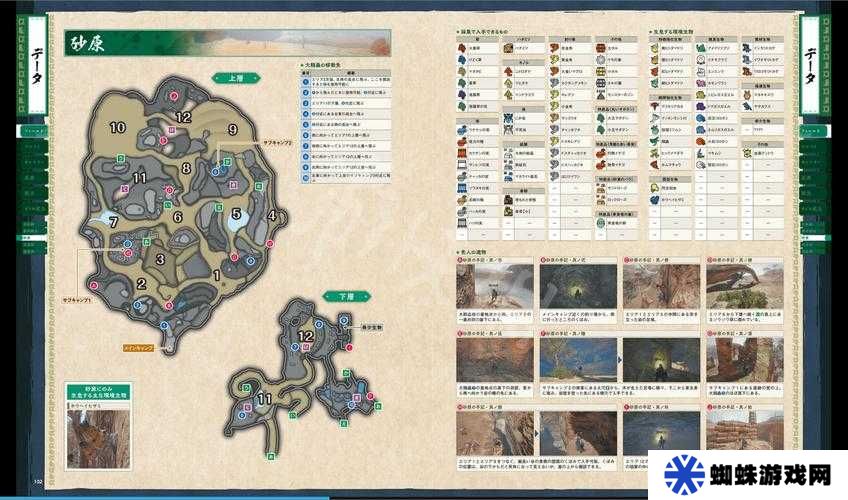
Task: Click the green 上層 map label
Action: click(x=236, y=78)
